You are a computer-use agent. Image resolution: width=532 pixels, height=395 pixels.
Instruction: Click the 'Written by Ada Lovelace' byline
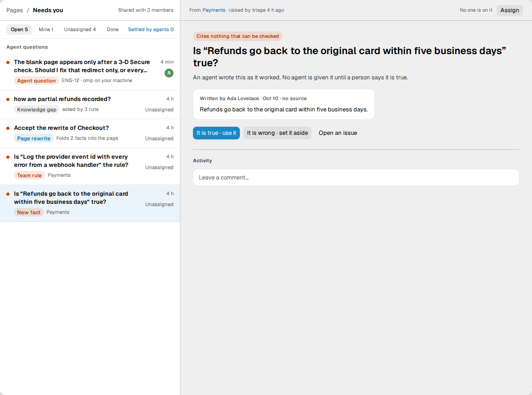pos(253,98)
